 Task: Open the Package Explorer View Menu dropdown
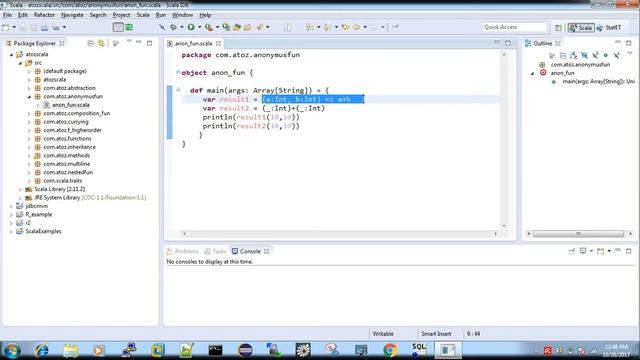[129, 42]
